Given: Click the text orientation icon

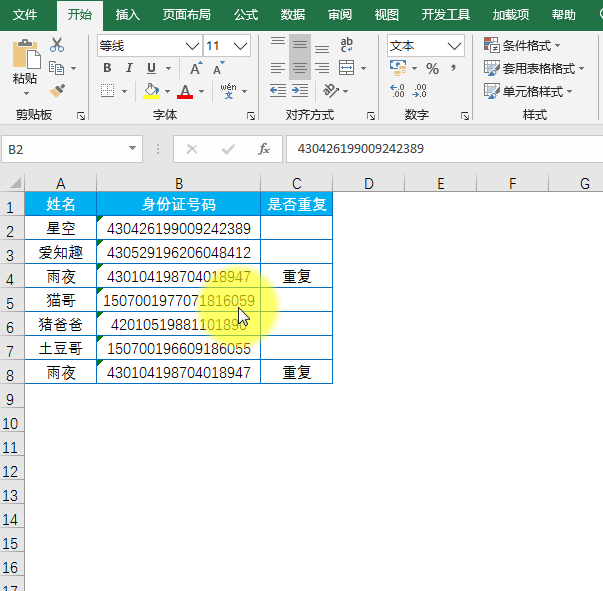Looking at the screenshot, I should 331,91.
